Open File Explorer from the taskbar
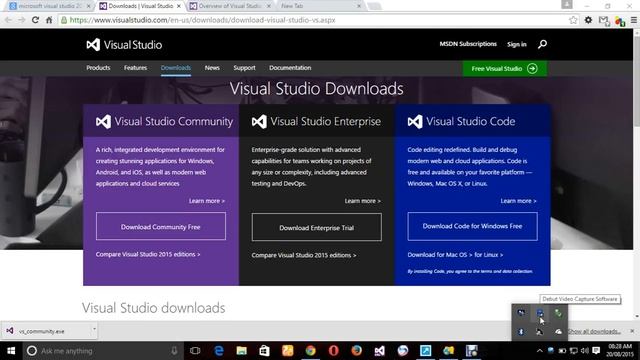 click(x=241, y=351)
